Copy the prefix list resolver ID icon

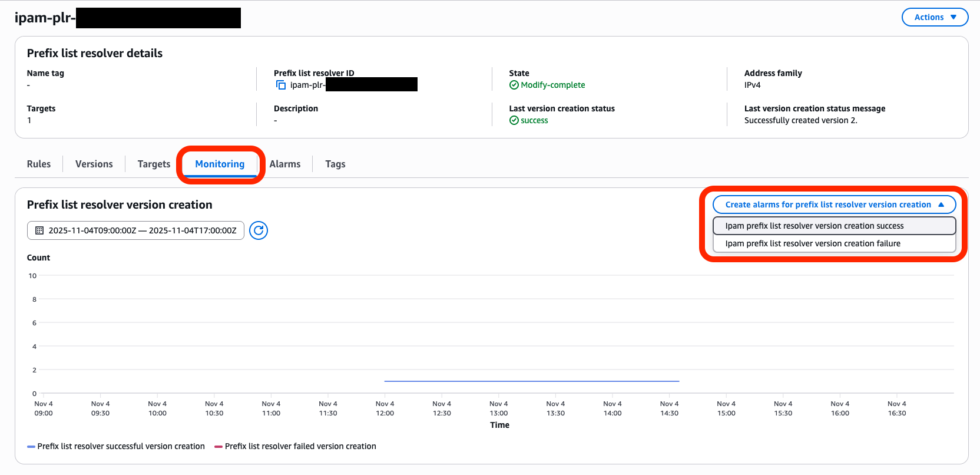281,85
